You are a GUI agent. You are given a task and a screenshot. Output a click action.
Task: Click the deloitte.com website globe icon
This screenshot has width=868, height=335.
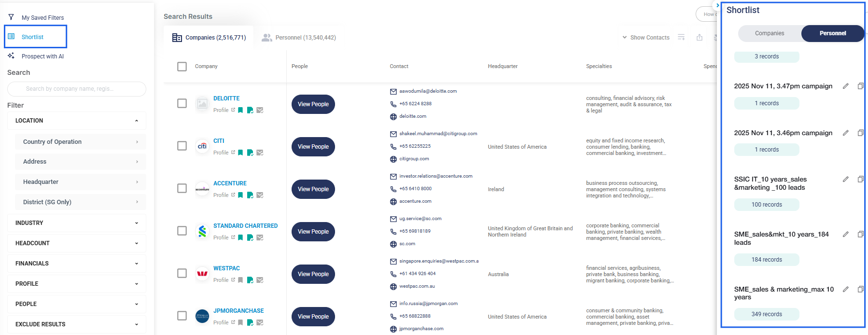(x=393, y=116)
